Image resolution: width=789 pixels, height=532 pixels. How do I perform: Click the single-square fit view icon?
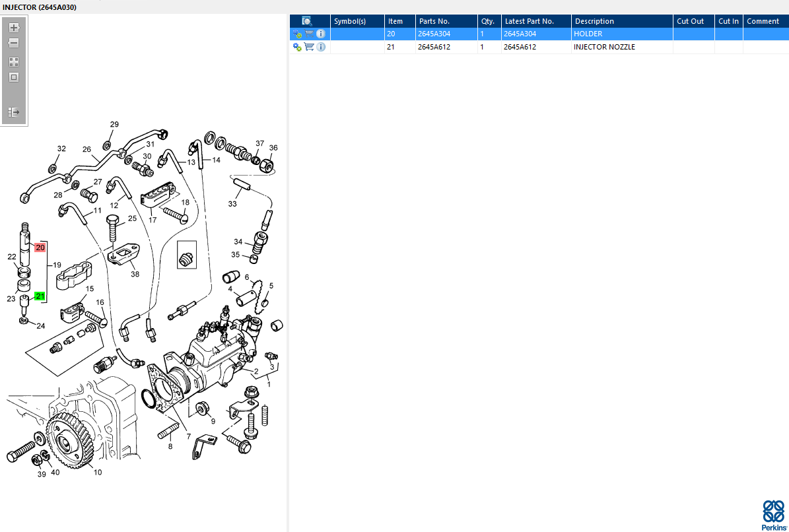(x=14, y=77)
